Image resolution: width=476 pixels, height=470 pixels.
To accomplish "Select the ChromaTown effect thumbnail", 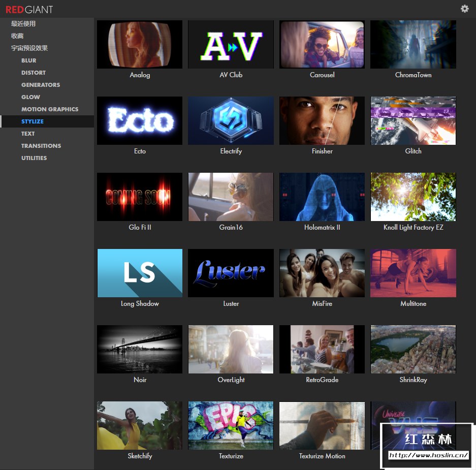I will (x=413, y=44).
